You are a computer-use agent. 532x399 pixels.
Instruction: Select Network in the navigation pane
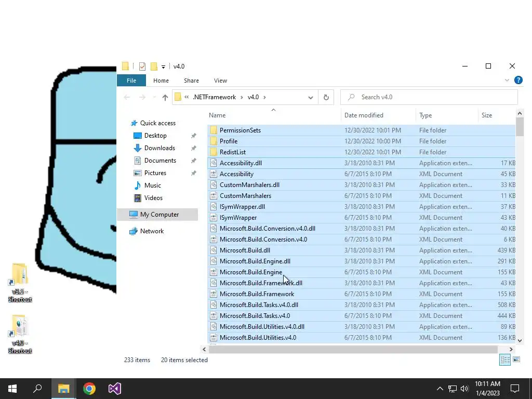click(x=152, y=231)
